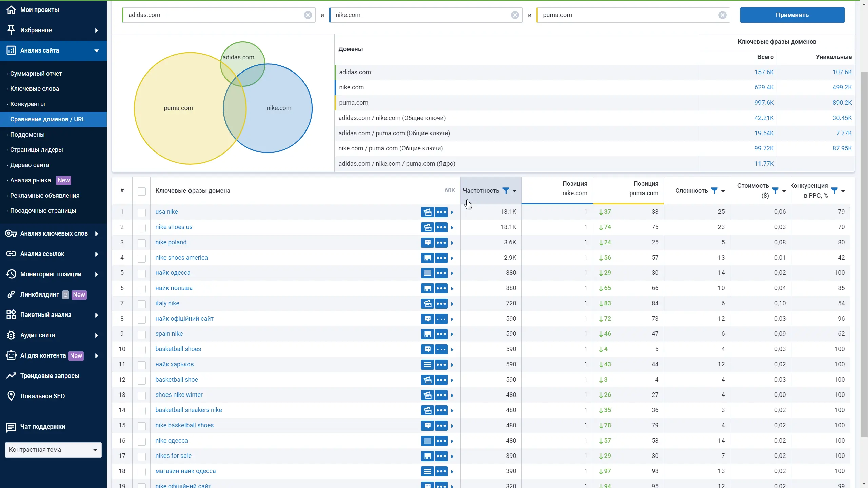The height and width of the screenshot is (488, 868).
Task: Check the 'usa nike' row checkbox
Action: (x=142, y=212)
